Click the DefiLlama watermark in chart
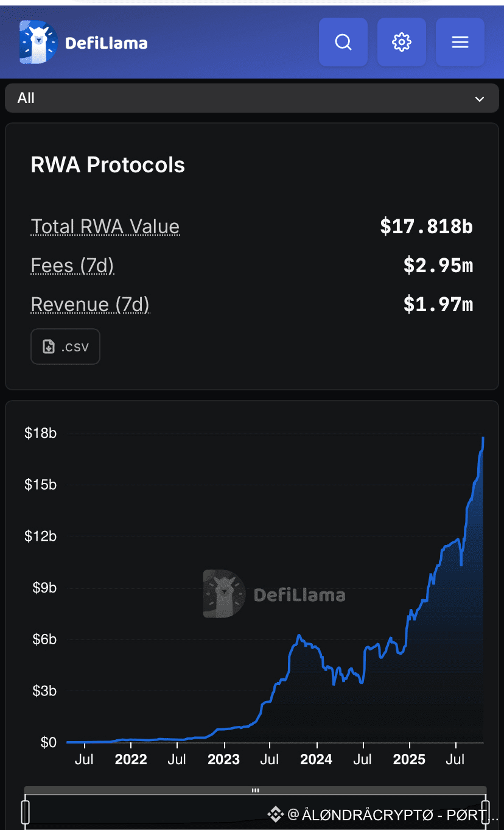Image resolution: width=504 pixels, height=830 pixels. pyautogui.click(x=274, y=594)
